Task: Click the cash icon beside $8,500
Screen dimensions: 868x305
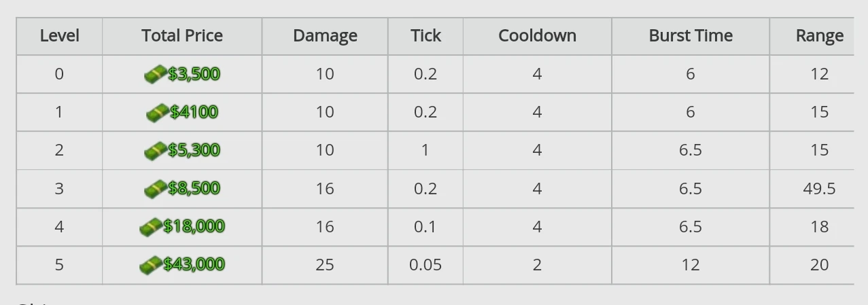Action: (x=156, y=188)
